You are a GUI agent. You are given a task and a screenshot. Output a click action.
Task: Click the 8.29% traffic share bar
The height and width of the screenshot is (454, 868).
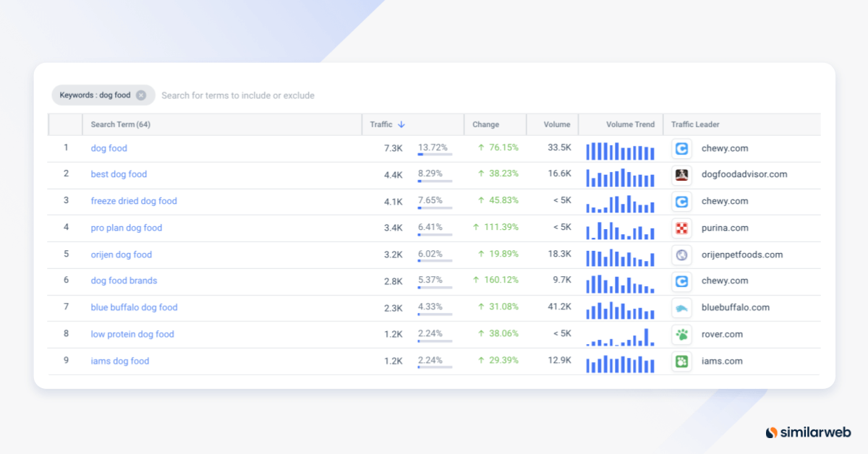pos(435,181)
